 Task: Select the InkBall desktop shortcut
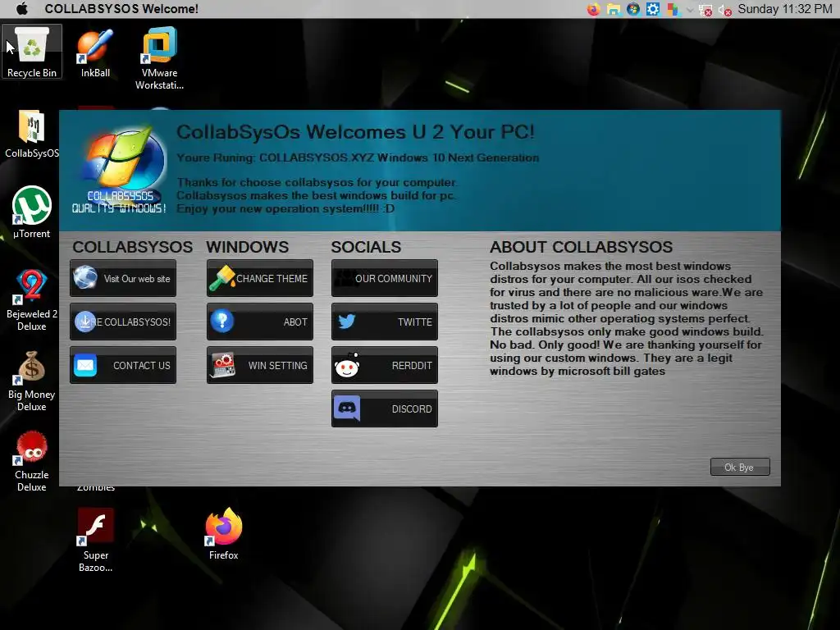[95, 53]
